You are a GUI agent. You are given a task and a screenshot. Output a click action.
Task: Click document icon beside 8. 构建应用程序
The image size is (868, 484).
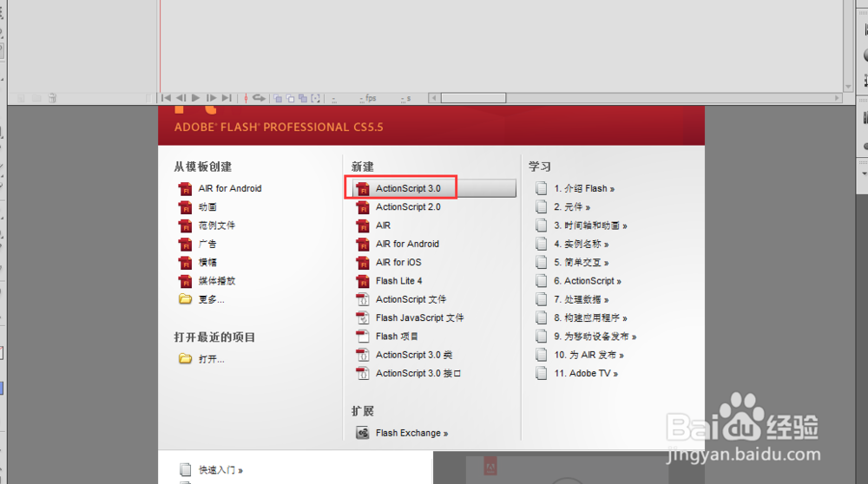tap(541, 318)
